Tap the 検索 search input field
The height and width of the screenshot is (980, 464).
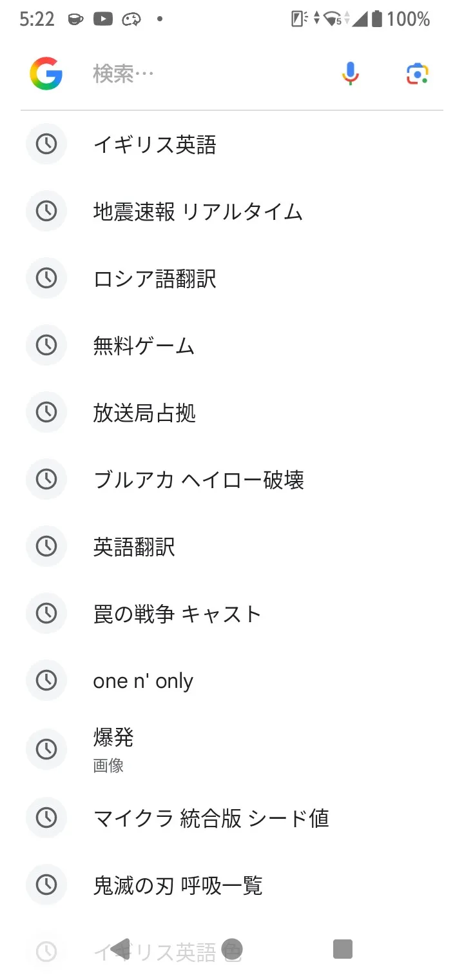(206, 74)
